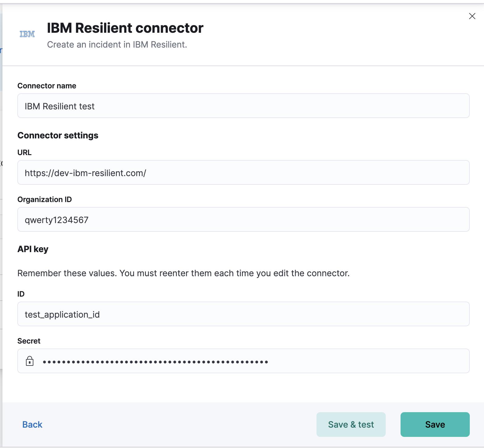Select the text 'IBM Resilient test' in the name field
484x448 pixels.
click(x=60, y=106)
